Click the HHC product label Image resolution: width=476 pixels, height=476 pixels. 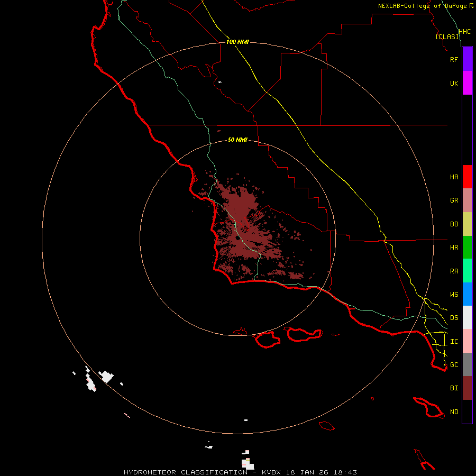tap(465, 32)
